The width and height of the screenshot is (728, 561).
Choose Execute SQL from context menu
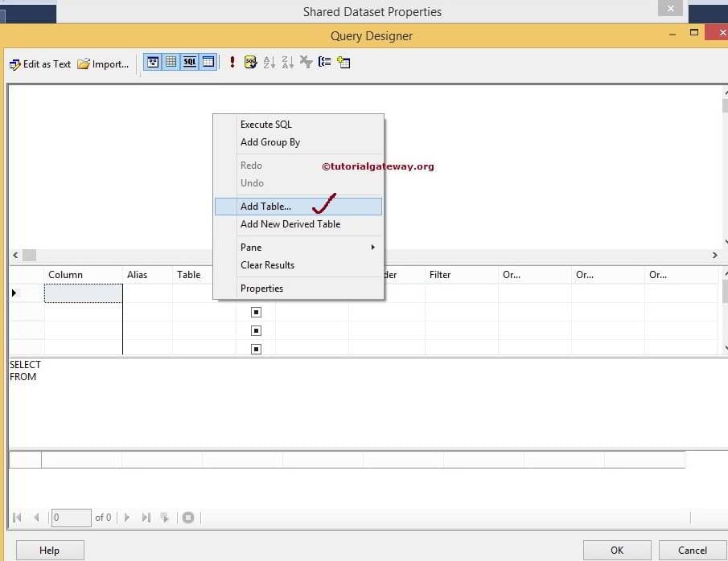point(298,125)
